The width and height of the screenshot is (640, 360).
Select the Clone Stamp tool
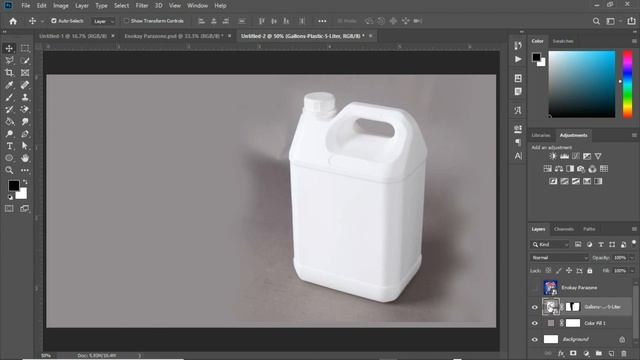point(25,97)
